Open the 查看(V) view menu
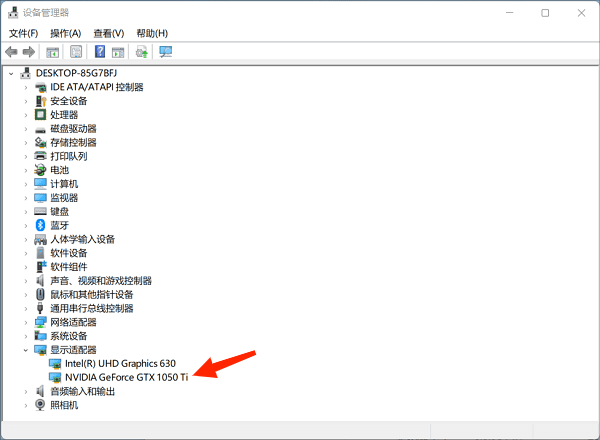Screen dimensions: 600x440 109,33
